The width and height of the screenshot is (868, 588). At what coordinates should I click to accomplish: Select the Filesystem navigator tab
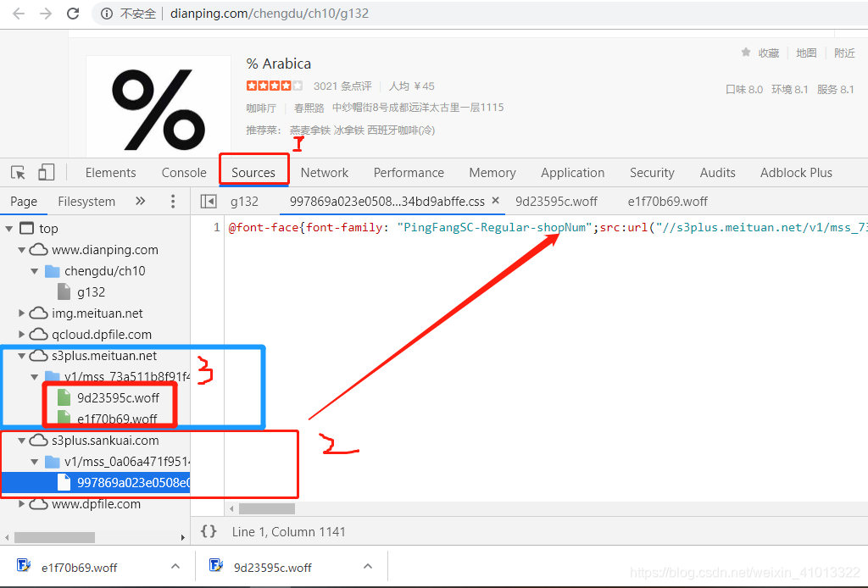point(86,202)
